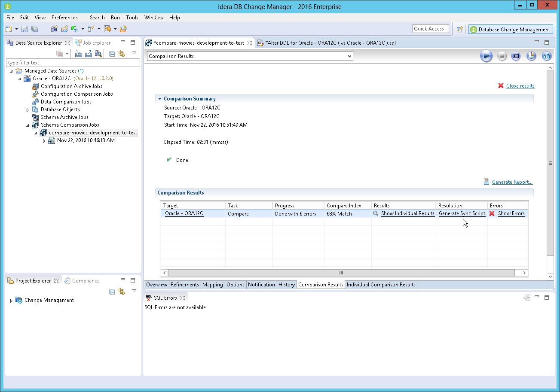Click the command line console round icon
This screenshot has height=392, width=560.
point(516,56)
